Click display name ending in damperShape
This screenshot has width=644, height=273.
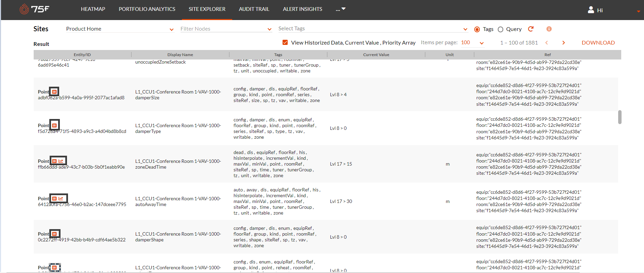178,237
